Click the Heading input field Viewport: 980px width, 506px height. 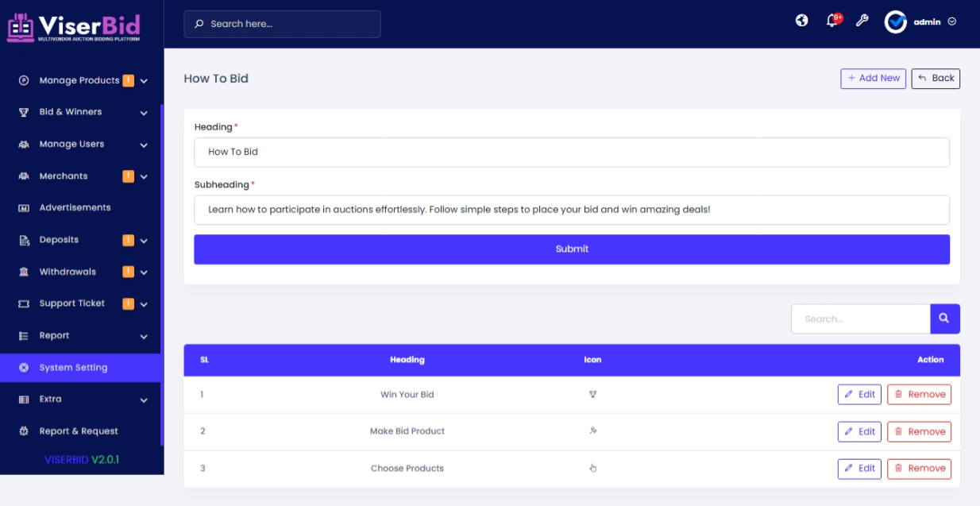click(572, 152)
